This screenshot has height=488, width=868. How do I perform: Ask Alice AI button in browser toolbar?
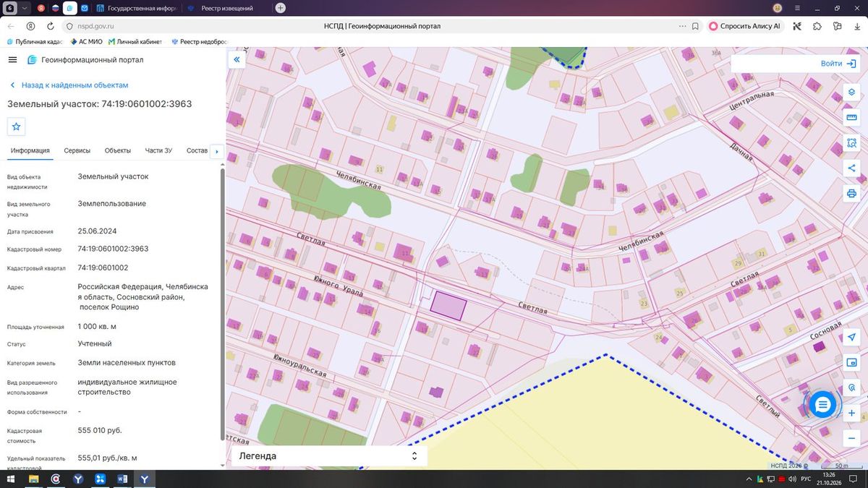745,26
